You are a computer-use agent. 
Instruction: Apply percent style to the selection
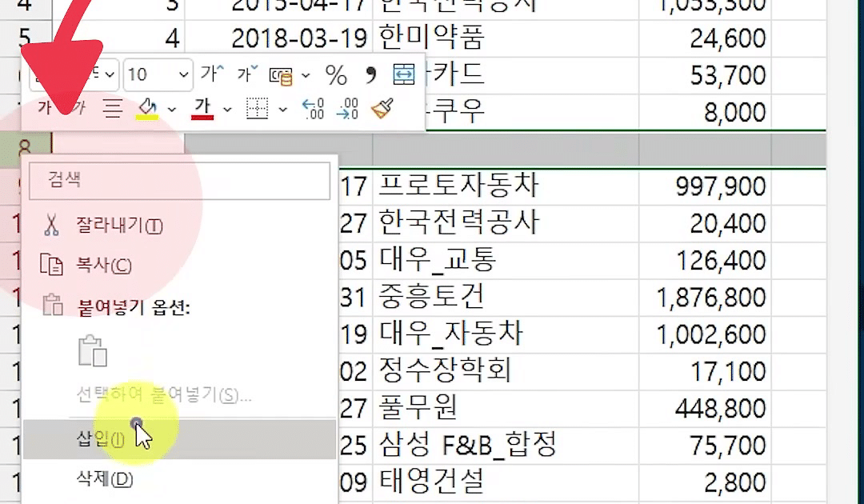[335, 75]
